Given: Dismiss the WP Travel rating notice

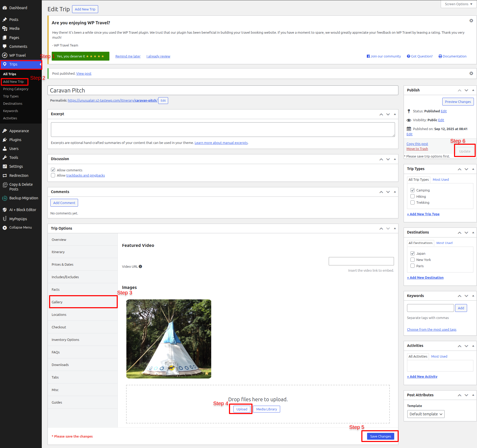Looking at the screenshot, I should point(471,21).
